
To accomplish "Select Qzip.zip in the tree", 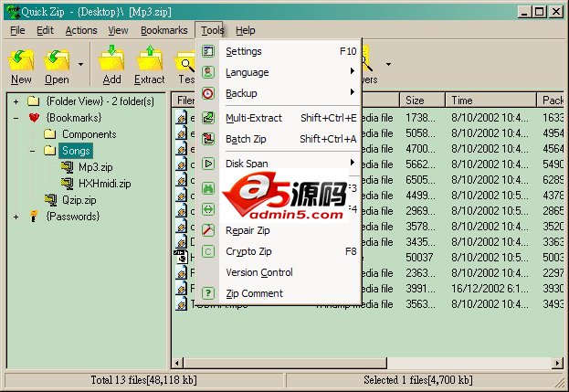I will click(79, 200).
